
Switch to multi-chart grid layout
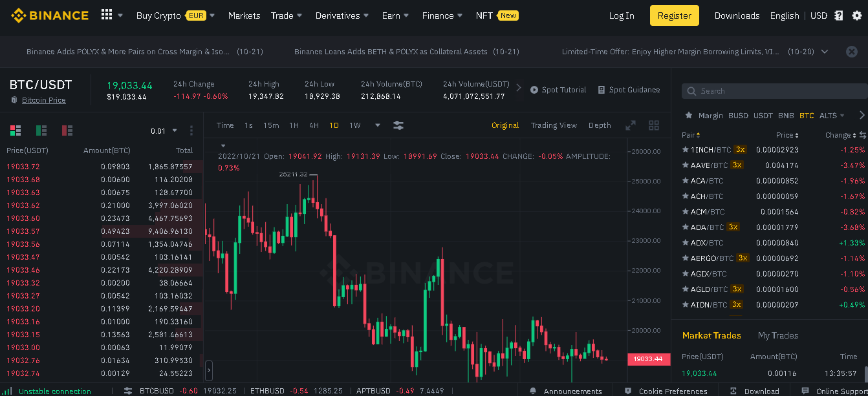[x=654, y=125]
